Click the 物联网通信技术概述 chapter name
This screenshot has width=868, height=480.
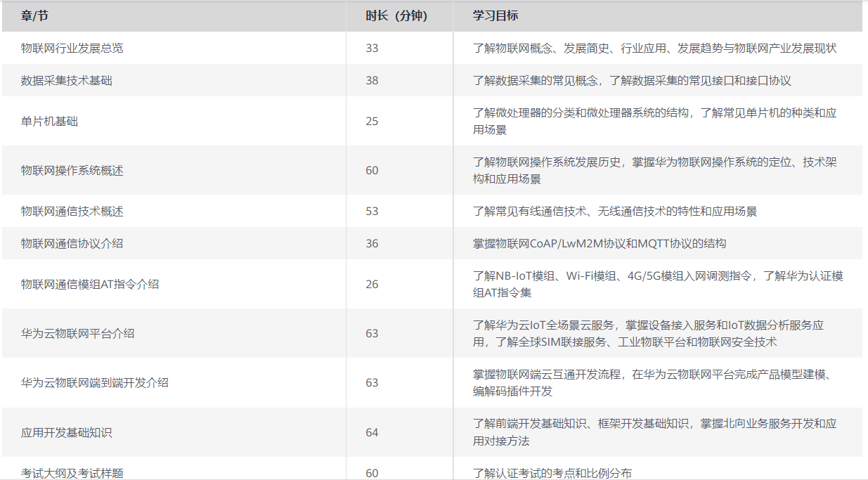click(x=72, y=212)
